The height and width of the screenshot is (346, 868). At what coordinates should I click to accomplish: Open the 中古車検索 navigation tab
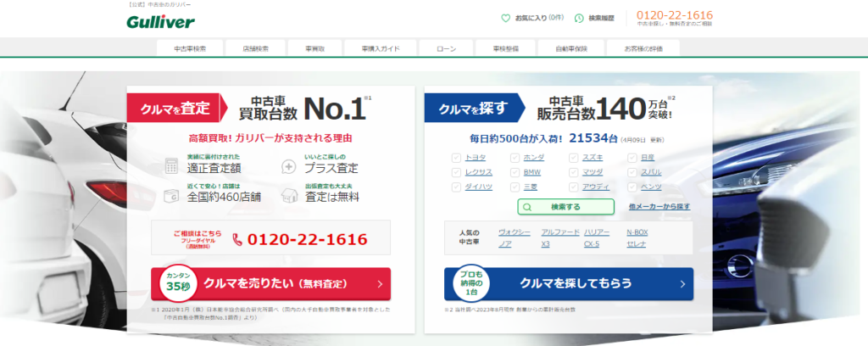tap(189, 48)
